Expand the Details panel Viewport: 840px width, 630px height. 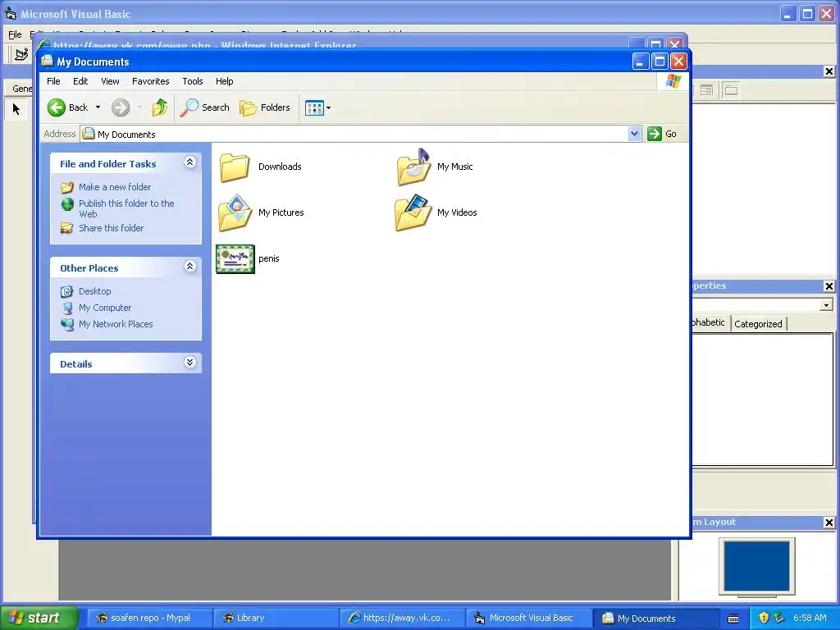(189, 363)
